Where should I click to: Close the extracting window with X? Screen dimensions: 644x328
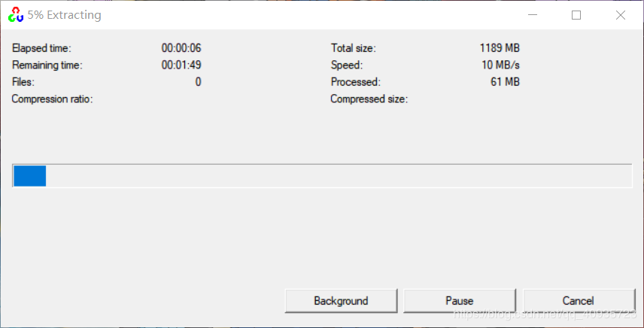621,15
